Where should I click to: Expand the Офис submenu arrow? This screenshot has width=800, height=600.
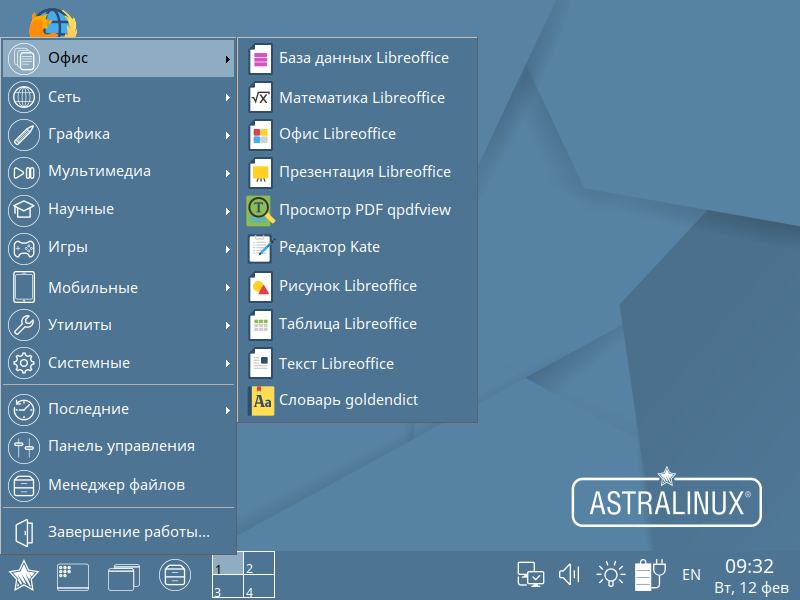point(228,59)
